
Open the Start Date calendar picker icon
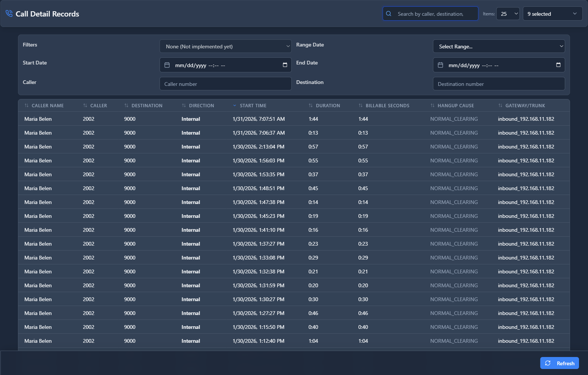coord(285,65)
